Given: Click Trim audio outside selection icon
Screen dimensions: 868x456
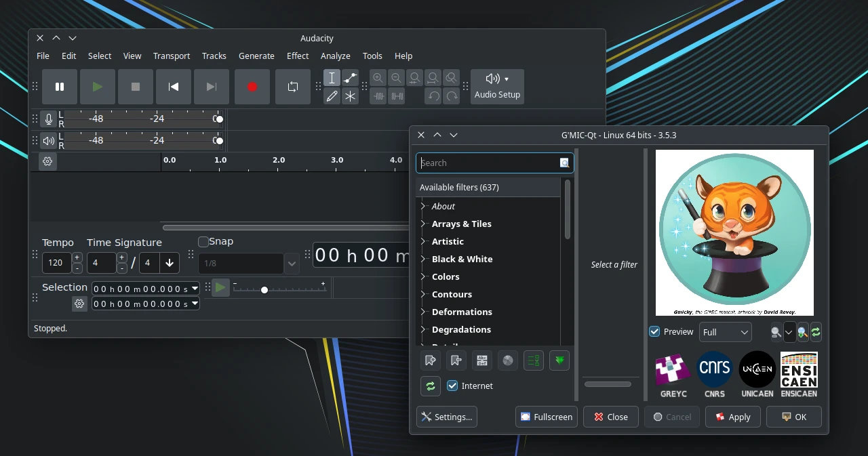Looking at the screenshot, I should click(x=378, y=96).
